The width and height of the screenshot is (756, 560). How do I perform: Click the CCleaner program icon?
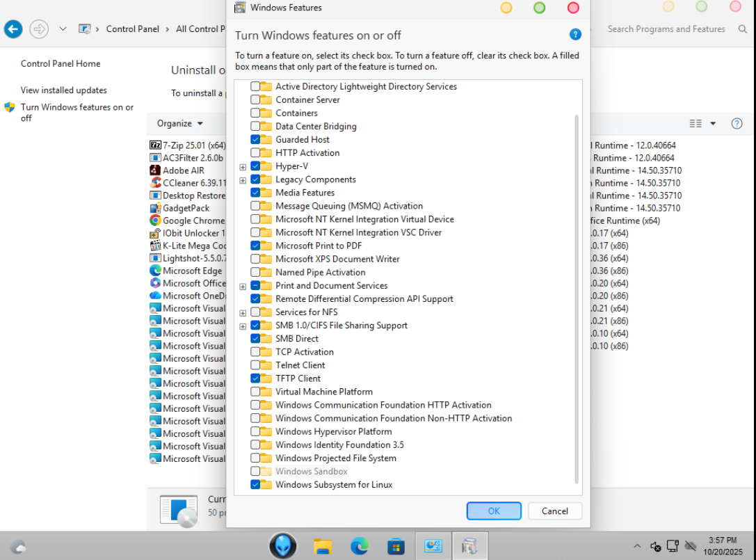click(x=155, y=183)
